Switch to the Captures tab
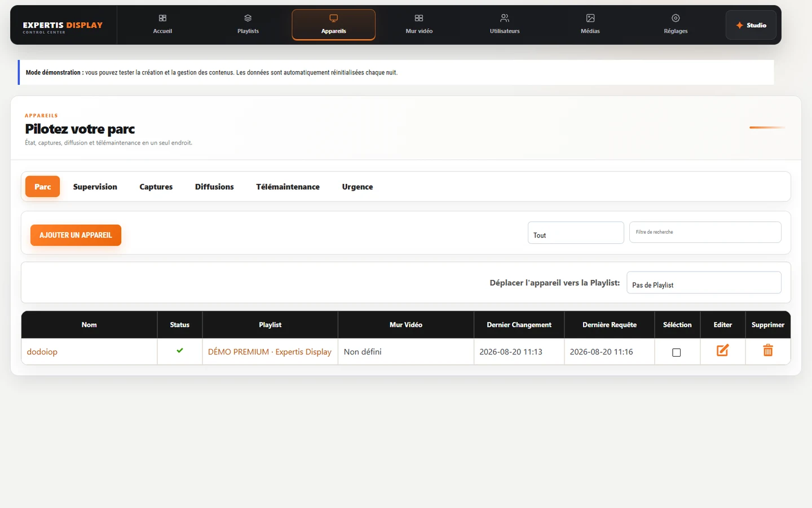Screen dimensions: 812x508 coord(156,187)
